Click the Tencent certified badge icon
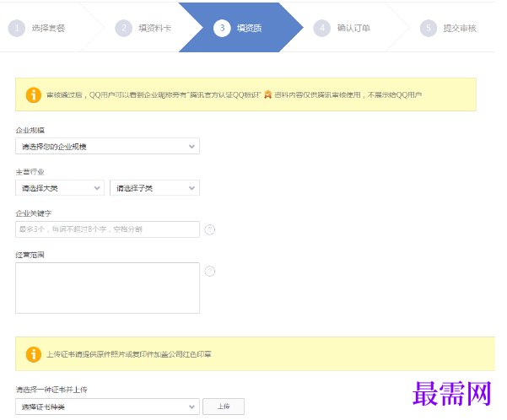507x420 pixels. tap(267, 94)
